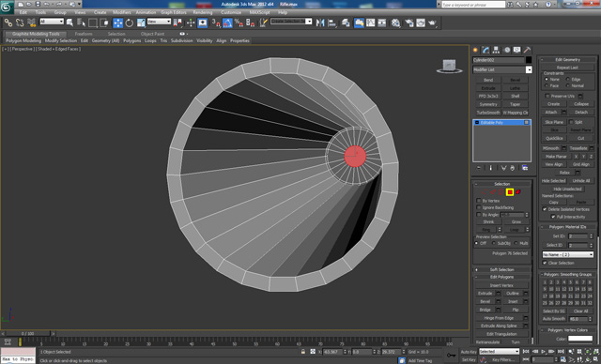Switch to the Object Paint ribbon tab

point(152,34)
